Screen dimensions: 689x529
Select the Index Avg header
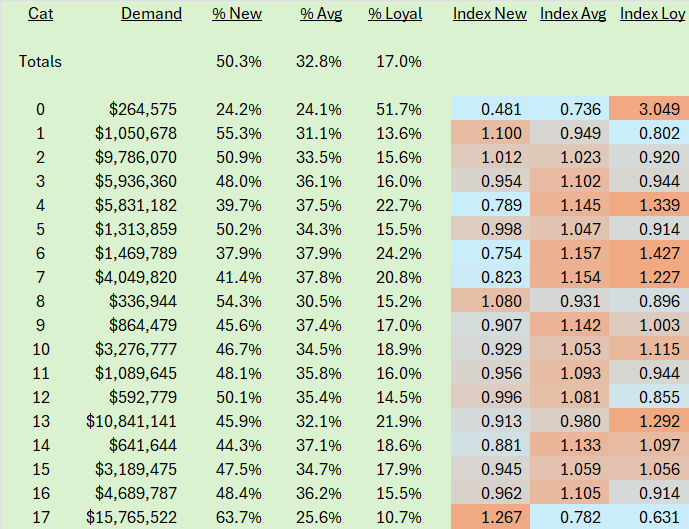tap(573, 14)
